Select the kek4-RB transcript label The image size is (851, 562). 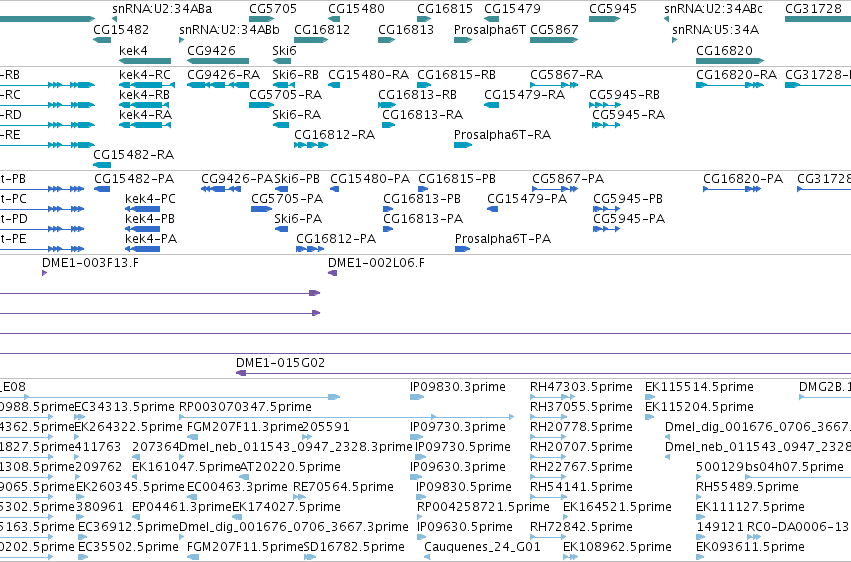[x=144, y=94]
